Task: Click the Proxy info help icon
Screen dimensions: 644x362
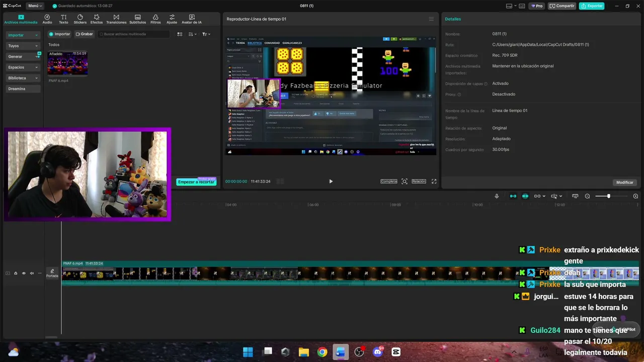Action: 459,95
